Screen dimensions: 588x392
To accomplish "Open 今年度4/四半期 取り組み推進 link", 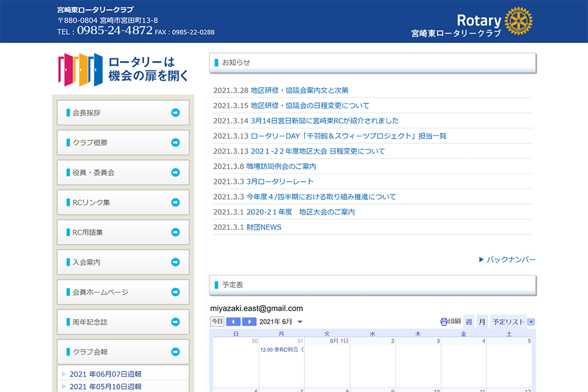I will pyautogui.click(x=321, y=197).
